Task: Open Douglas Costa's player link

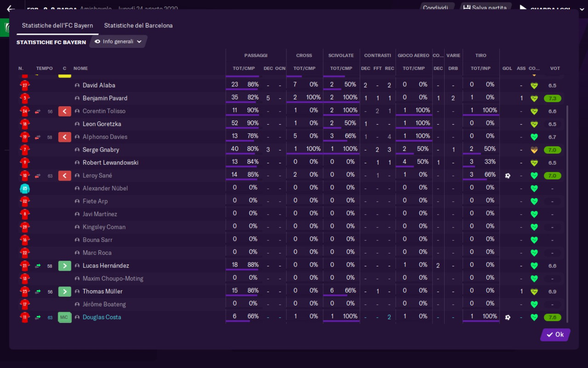Action: pyautogui.click(x=102, y=317)
